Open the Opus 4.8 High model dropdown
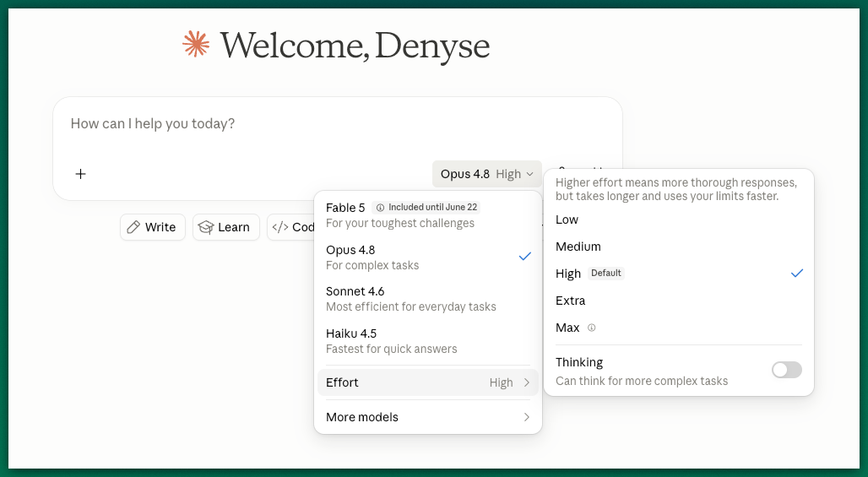 (x=486, y=174)
